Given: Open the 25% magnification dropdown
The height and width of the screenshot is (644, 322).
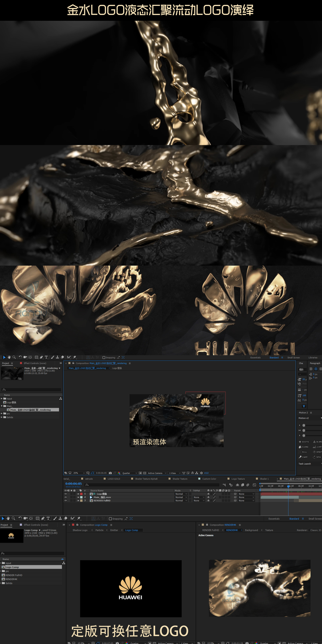Looking at the screenshot, I should tap(79, 473).
